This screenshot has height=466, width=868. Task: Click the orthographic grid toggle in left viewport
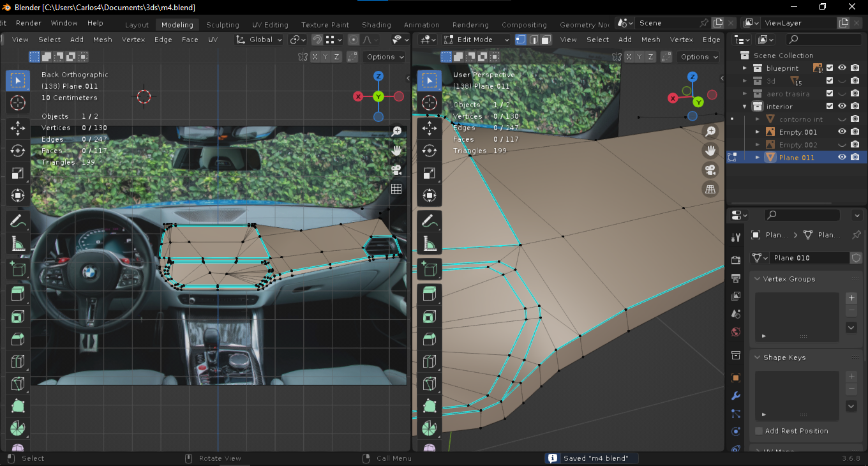tap(396, 189)
